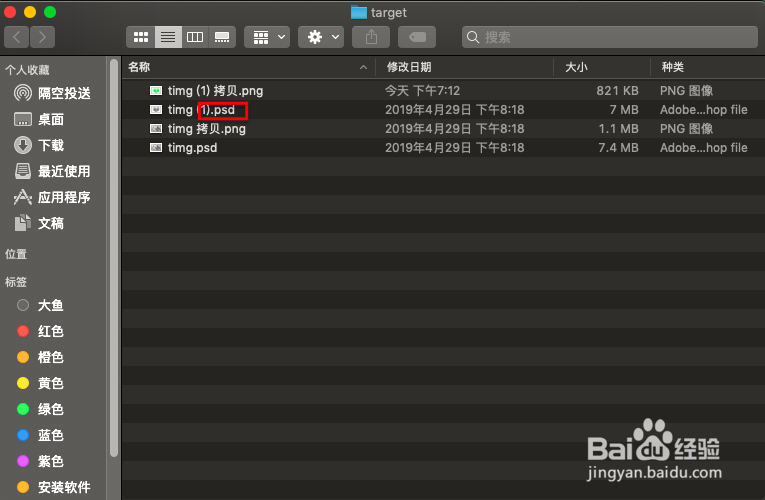765x500 pixels.
Task: Sort by the 种类 column header
Action: coord(672,67)
